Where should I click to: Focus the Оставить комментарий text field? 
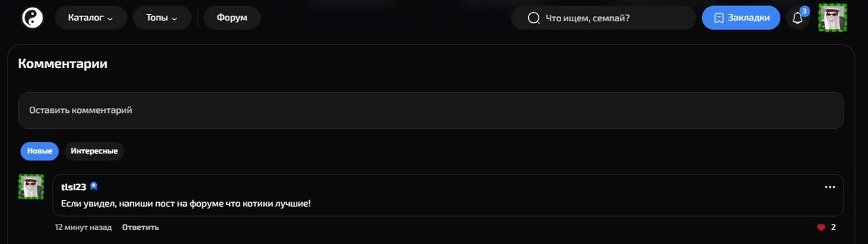pos(431,110)
